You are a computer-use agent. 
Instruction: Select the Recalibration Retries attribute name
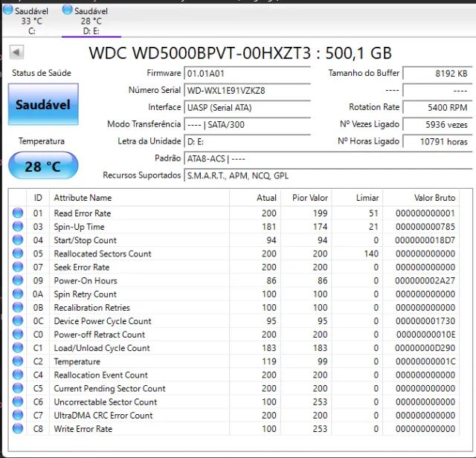[x=92, y=308]
